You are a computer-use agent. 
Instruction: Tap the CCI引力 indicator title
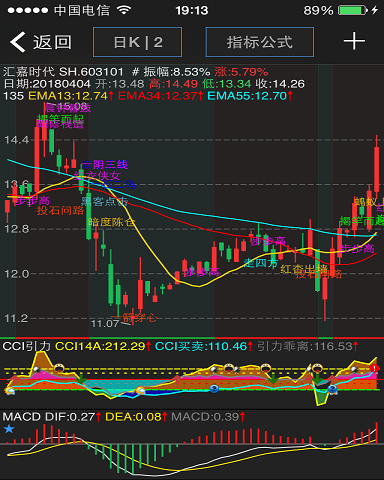26,346
